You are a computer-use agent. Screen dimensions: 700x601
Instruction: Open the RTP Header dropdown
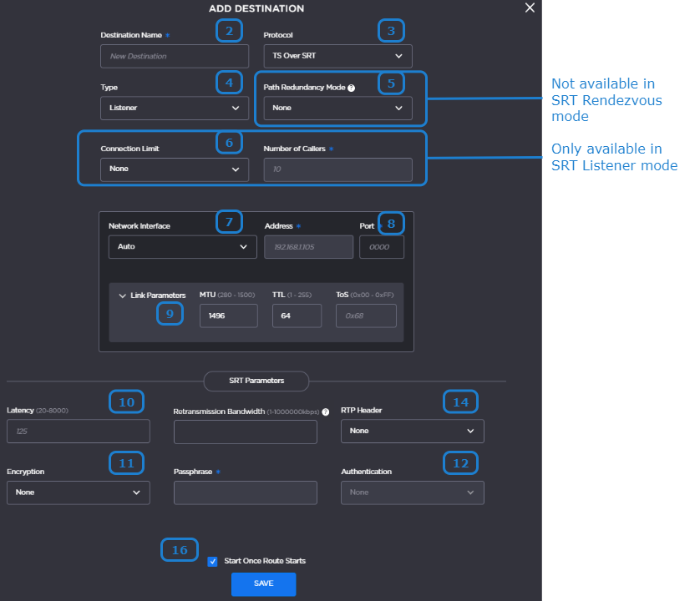(x=412, y=431)
